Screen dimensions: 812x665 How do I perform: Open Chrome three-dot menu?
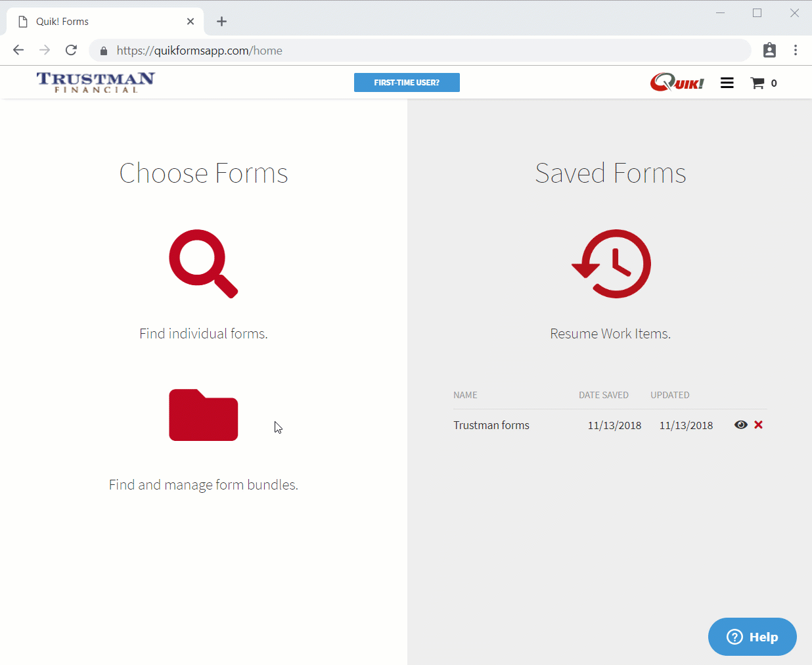(x=796, y=50)
